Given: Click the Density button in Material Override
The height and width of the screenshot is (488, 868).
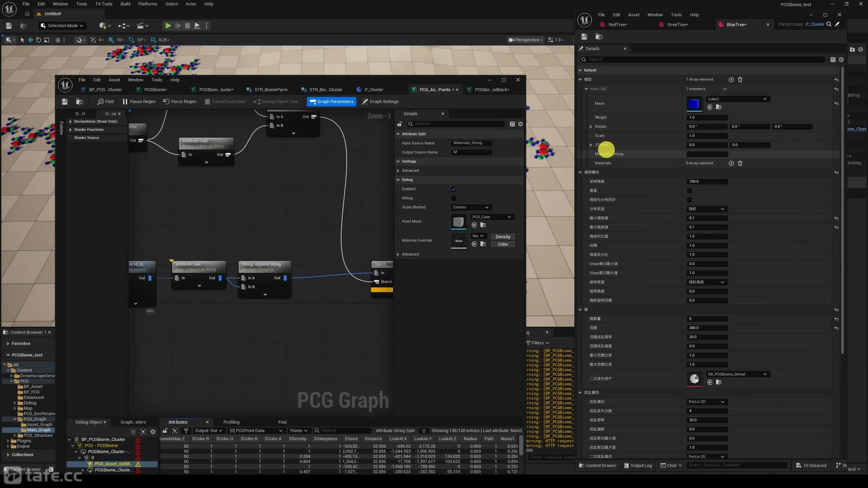Looking at the screenshot, I should (x=503, y=237).
